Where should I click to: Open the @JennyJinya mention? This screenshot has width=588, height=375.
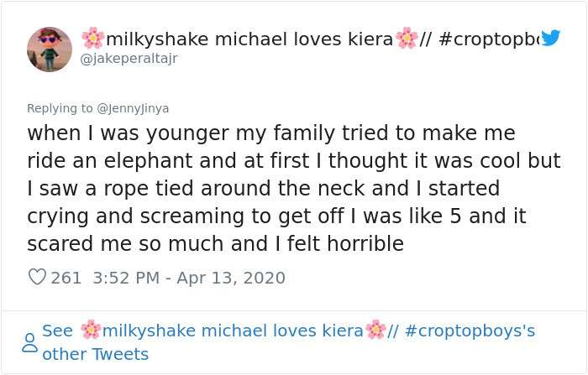[133, 108]
